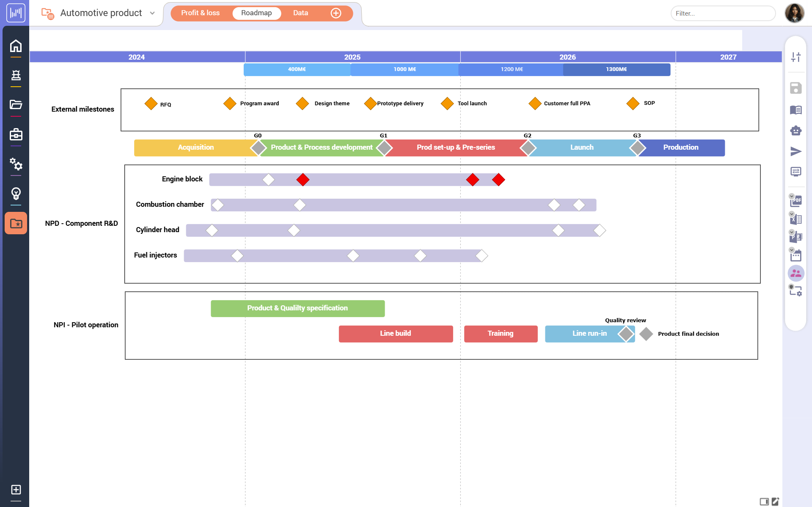Open the Data tab

pyautogui.click(x=300, y=13)
